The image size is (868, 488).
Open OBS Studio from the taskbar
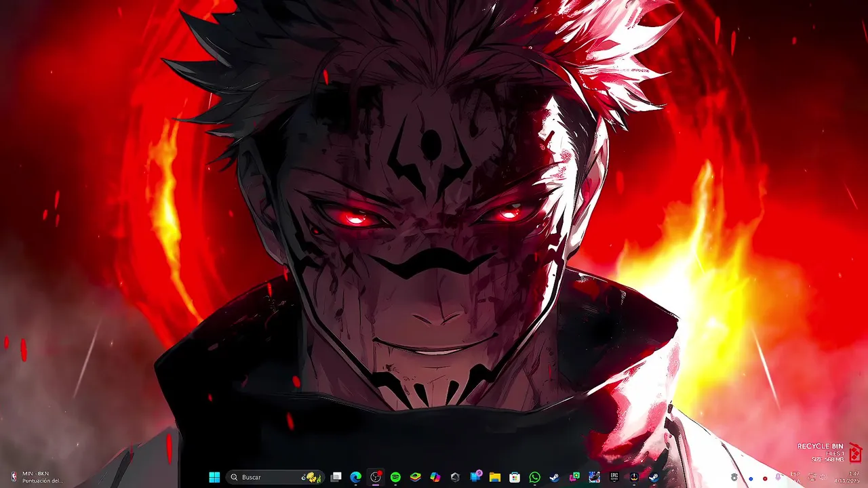[376, 477]
